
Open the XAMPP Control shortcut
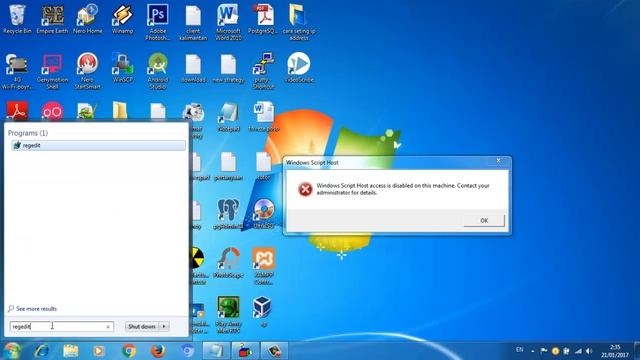(263, 267)
